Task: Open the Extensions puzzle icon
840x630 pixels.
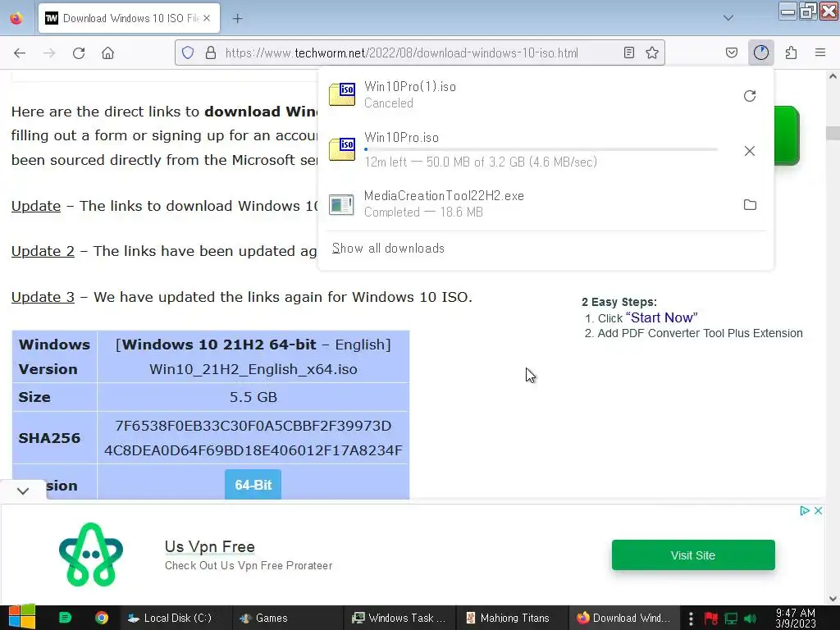Action: [x=791, y=52]
